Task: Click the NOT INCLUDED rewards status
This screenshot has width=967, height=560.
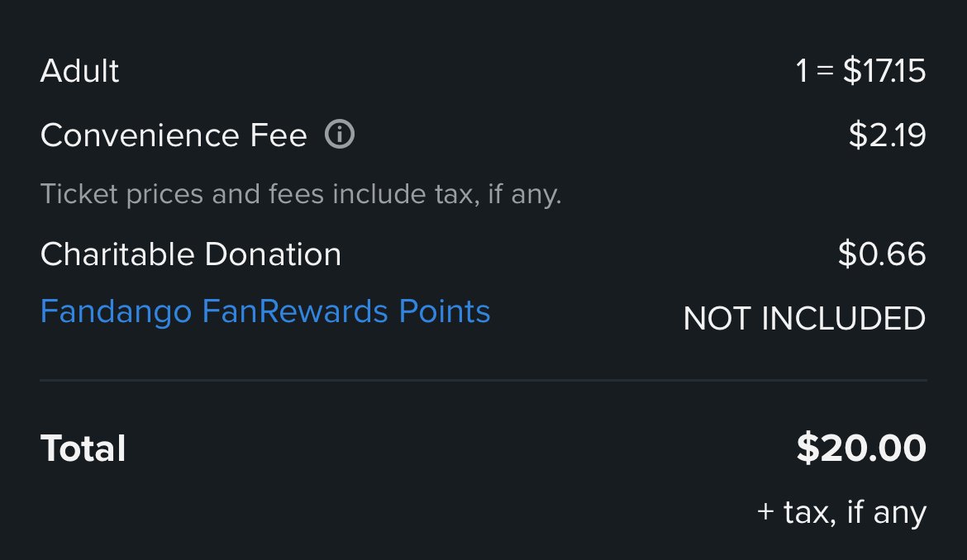Action: click(x=805, y=319)
